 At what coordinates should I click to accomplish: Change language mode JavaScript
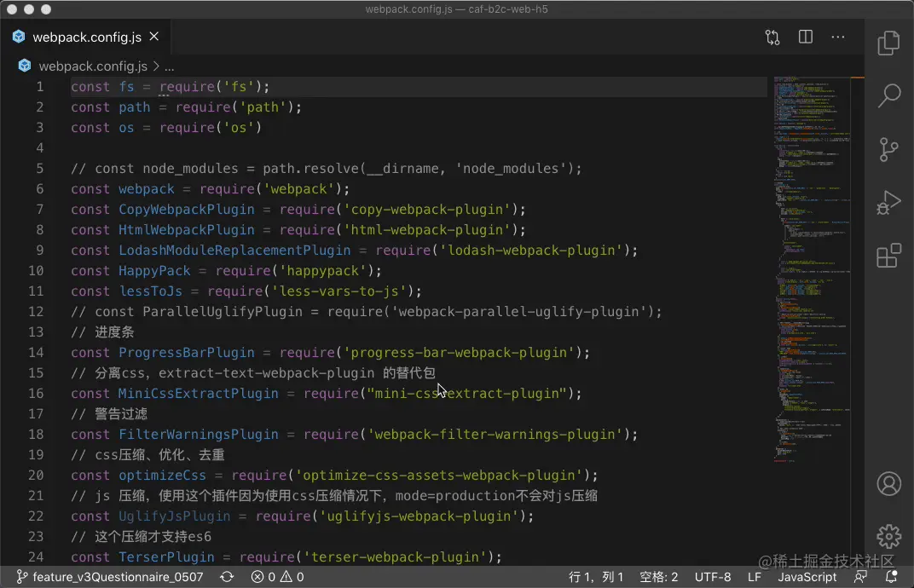(807, 577)
